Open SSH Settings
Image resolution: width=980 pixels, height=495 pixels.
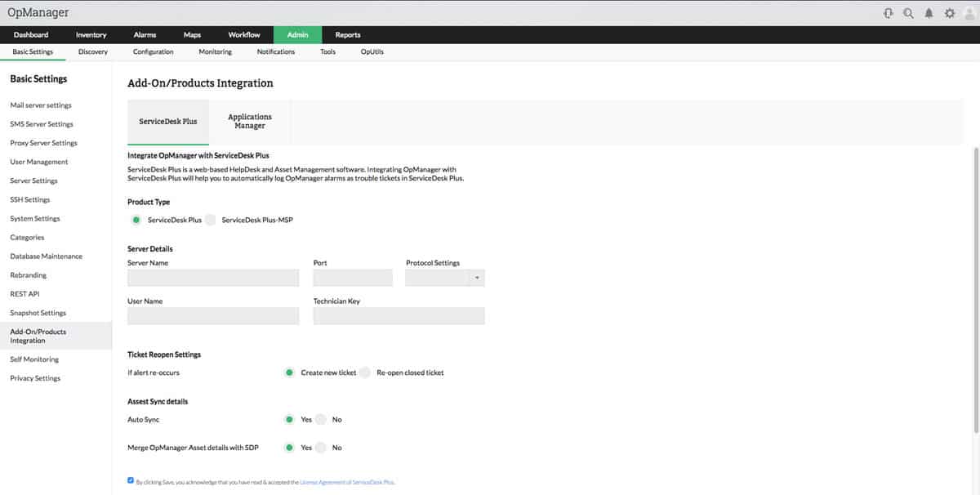30,199
